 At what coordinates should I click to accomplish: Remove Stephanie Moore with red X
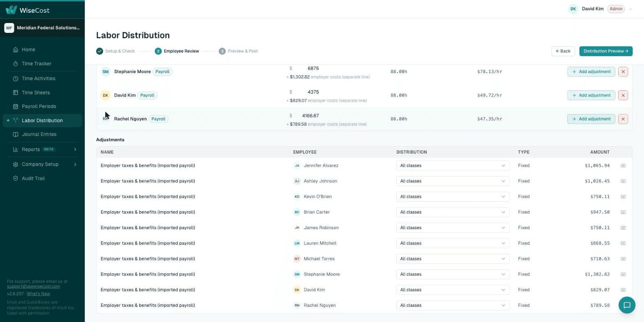[623, 72]
